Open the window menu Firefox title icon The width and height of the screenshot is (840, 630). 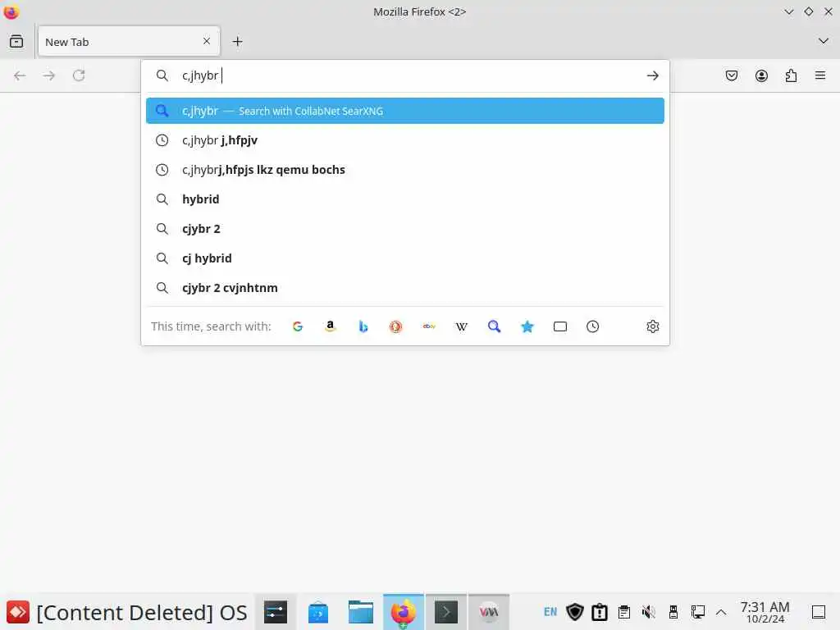[x=11, y=11]
